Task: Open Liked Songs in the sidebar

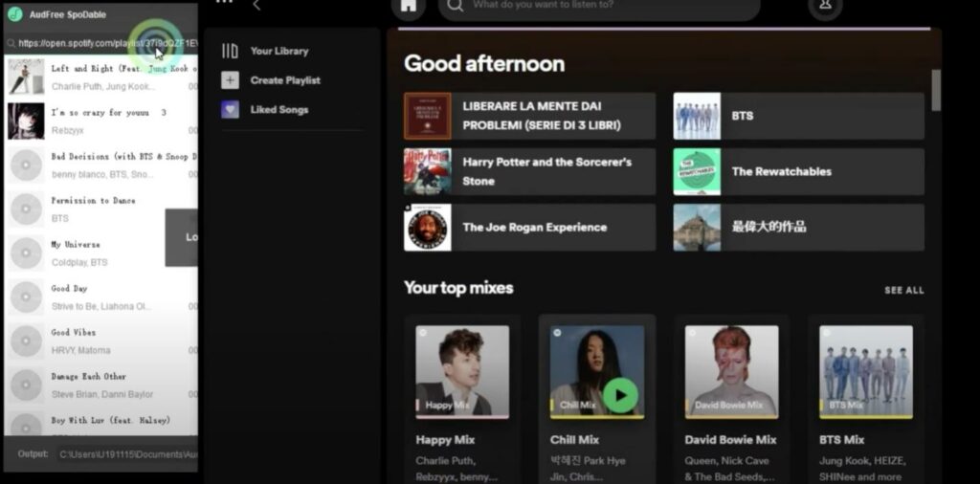Action: click(278, 110)
